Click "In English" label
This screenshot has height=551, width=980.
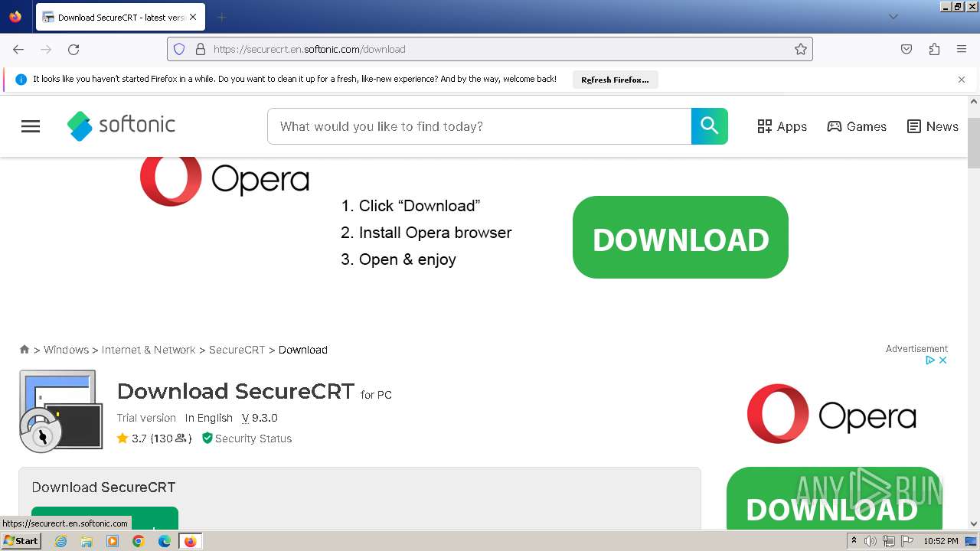click(x=209, y=418)
